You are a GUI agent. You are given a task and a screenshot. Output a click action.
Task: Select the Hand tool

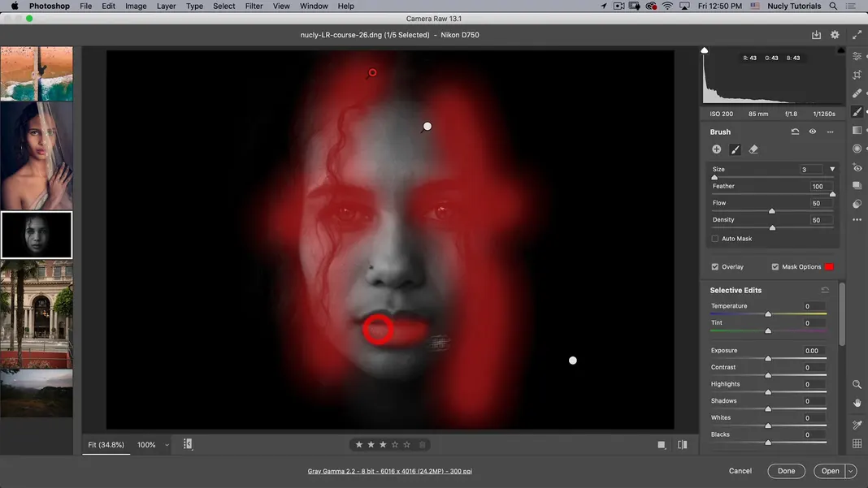click(x=857, y=403)
